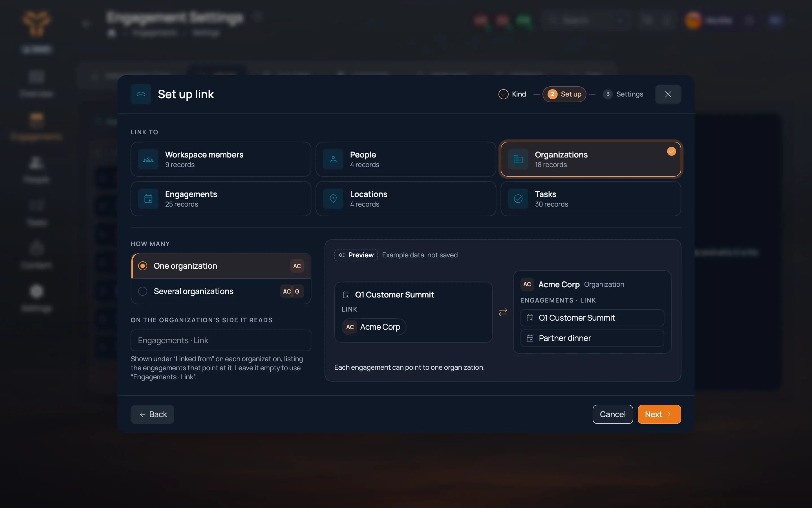812x508 pixels.
Task: Click the Cancel button
Action: 612,414
